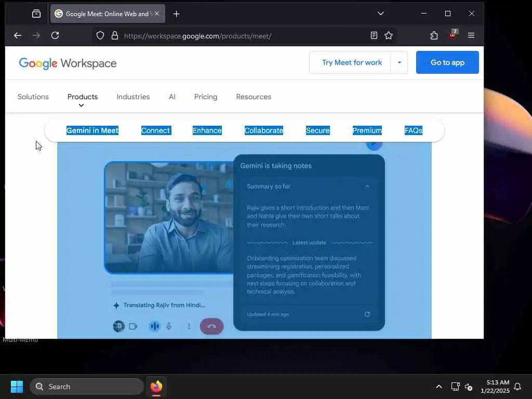The width and height of the screenshot is (532, 399).
Task: Open the Pricing page link
Action: pos(206,97)
